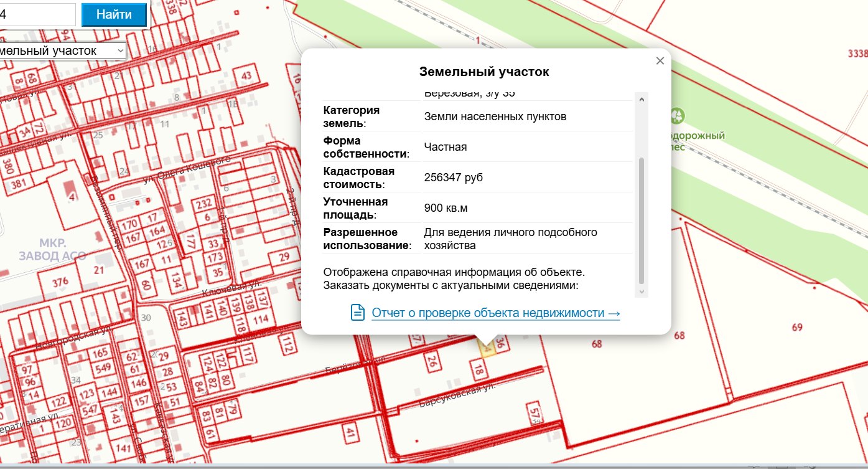The height and width of the screenshot is (469, 868).
Task: Click the green park tree icon on map
Action: (x=677, y=116)
